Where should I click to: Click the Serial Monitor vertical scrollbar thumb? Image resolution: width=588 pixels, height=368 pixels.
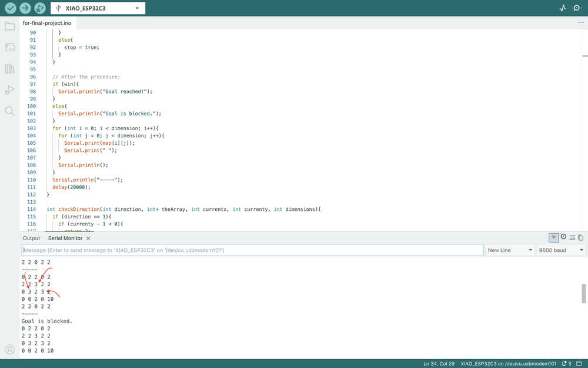coord(583,293)
